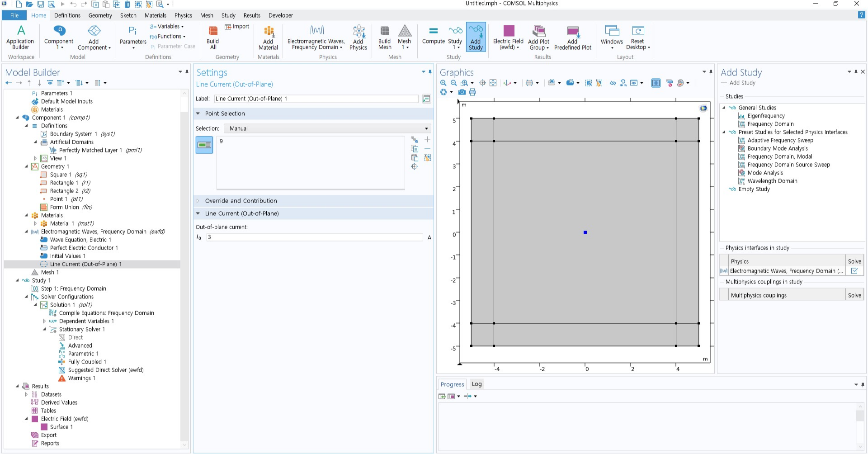Click the Zoom In icon in Graphics
The width and height of the screenshot is (868, 454).
coord(443,83)
